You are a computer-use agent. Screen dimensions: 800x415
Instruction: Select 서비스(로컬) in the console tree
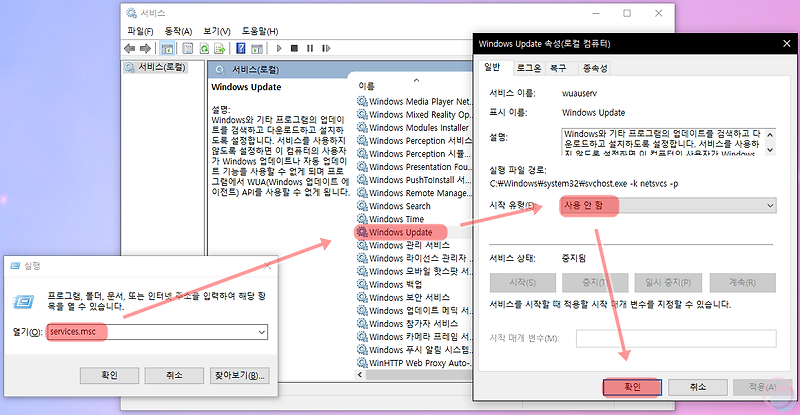click(x=156, y=67)
